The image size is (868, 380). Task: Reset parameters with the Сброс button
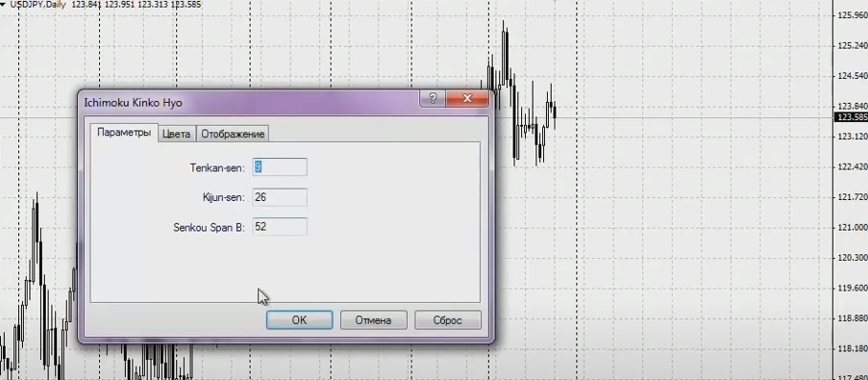(448, 320)
